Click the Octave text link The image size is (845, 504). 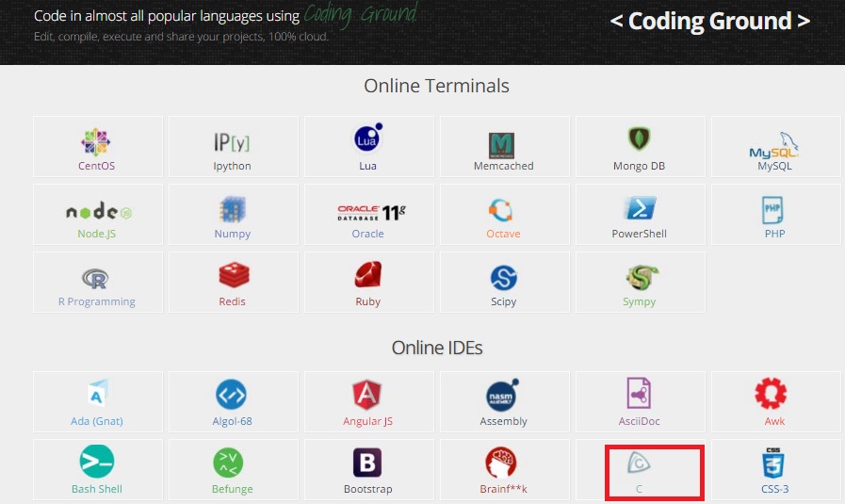503,234
